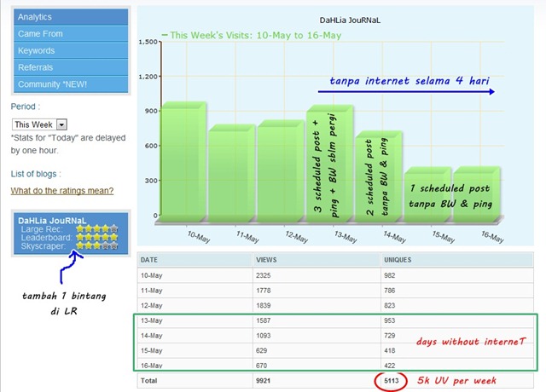
Task: Open the What do the ratings mean? link
Action: pyautogui.click(x=62, y=191)
